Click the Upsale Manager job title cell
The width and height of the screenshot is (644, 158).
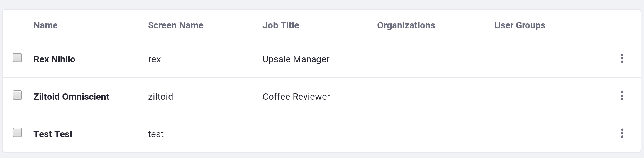coord(296,59)
